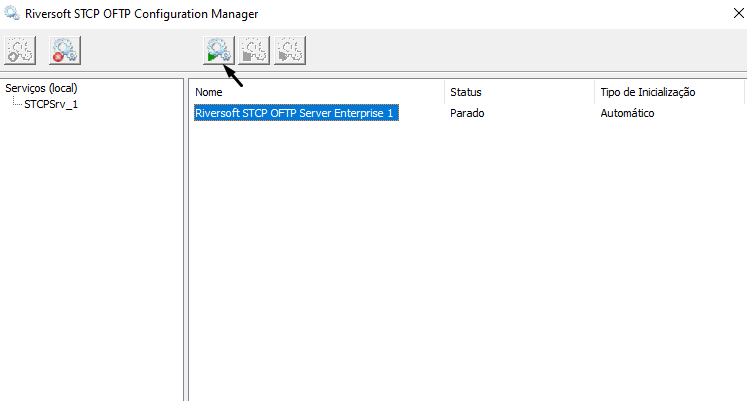Click the Automático startup type cell
Screen dimensions: 747x401
pyautogui.click(x=627, y=113)
